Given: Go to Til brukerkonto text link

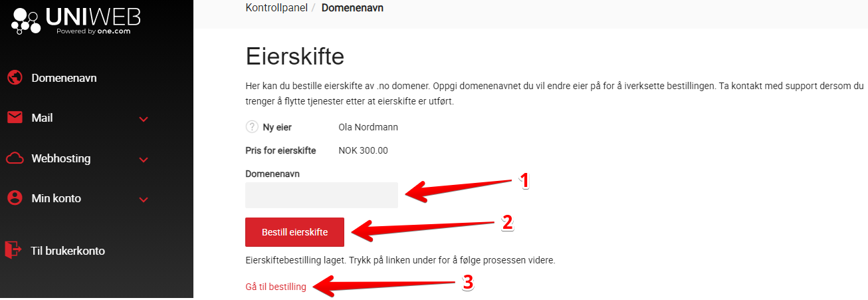Looking at the screenshot, I should click(x=68, y=251).
